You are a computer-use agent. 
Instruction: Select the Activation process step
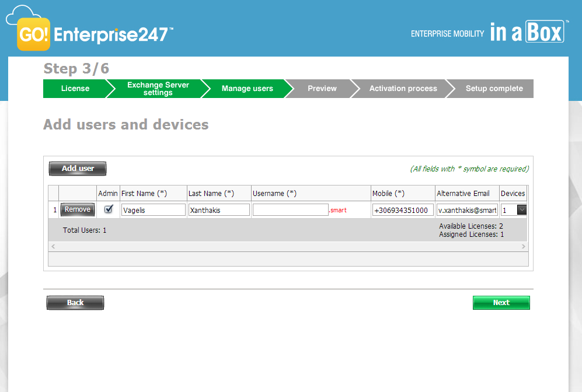click(x=403, y=89)
